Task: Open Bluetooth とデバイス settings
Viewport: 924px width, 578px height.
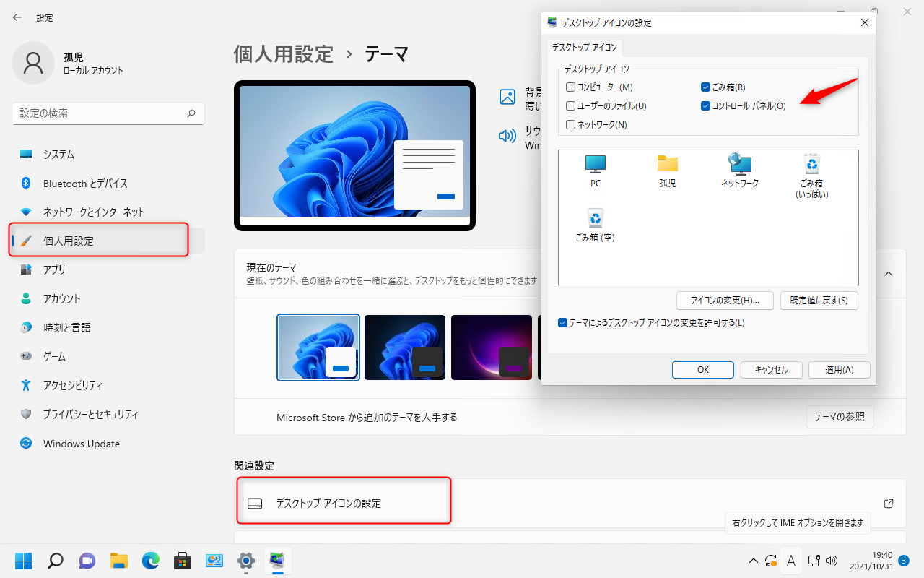Action: [x=108, y=184]
